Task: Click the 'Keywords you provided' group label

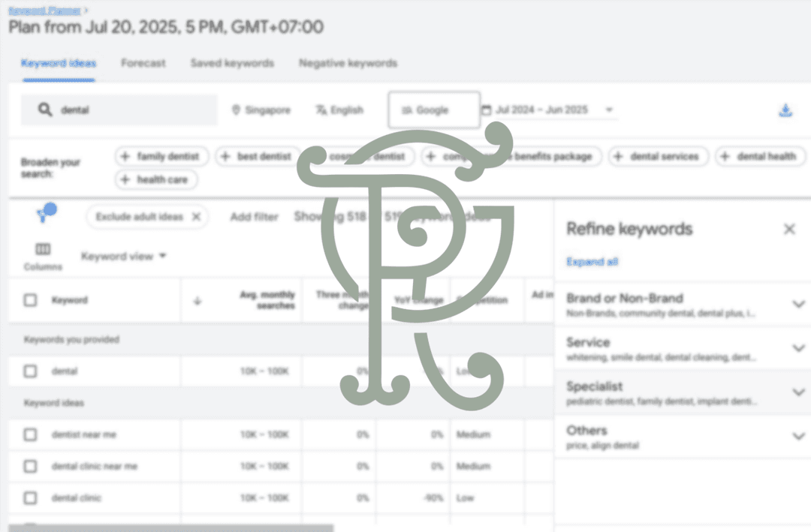Action: (71, 340)
